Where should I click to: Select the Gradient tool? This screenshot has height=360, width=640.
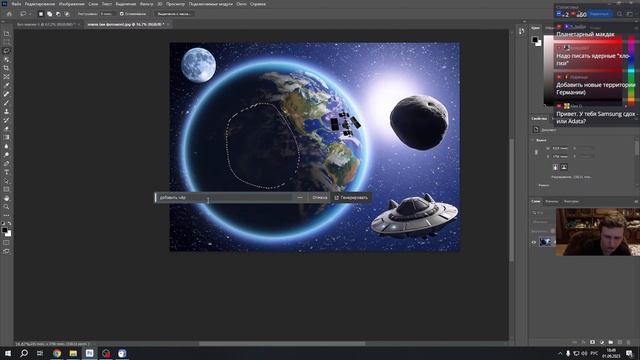pos(7,138)
